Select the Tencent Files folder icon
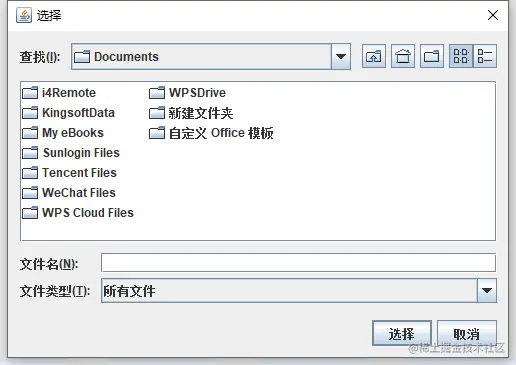This screenshot has height=365, width=516. tap(30, 173)
